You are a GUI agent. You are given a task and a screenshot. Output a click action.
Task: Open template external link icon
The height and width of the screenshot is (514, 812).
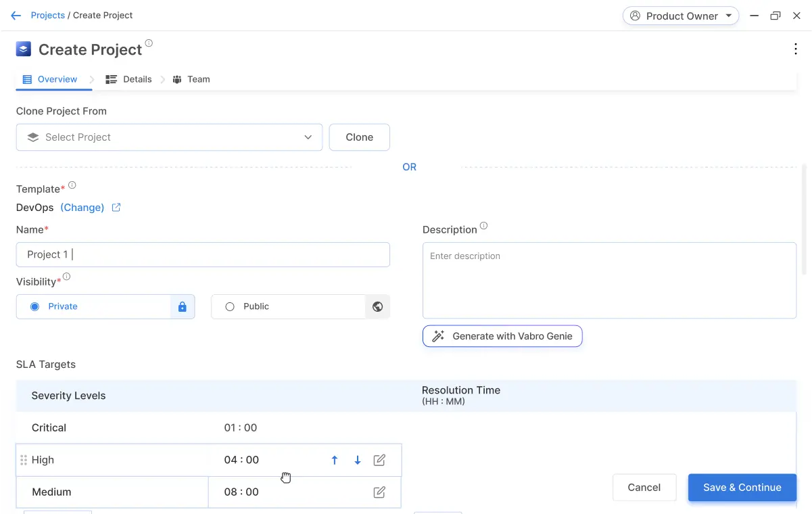tap(116, 208)
